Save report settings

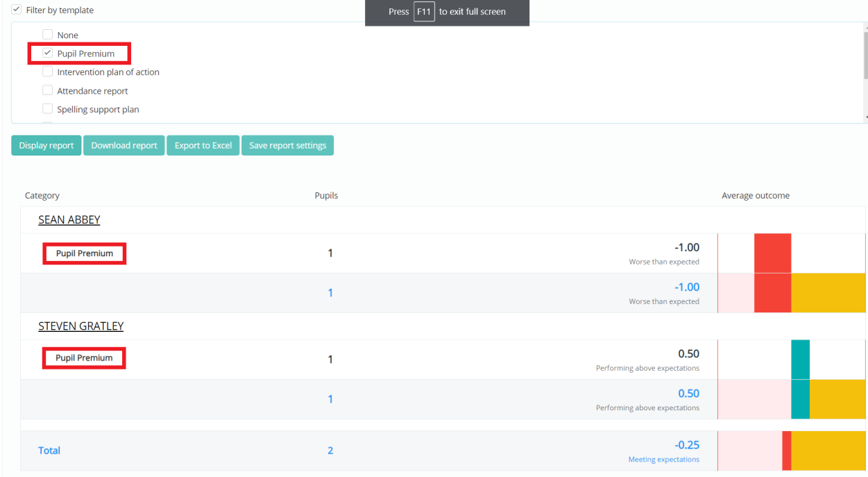[287, 145]
